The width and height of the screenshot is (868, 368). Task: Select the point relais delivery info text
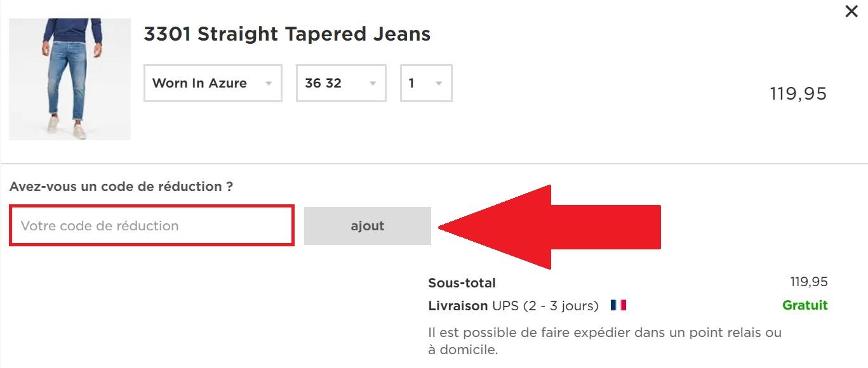click(604, 338)
